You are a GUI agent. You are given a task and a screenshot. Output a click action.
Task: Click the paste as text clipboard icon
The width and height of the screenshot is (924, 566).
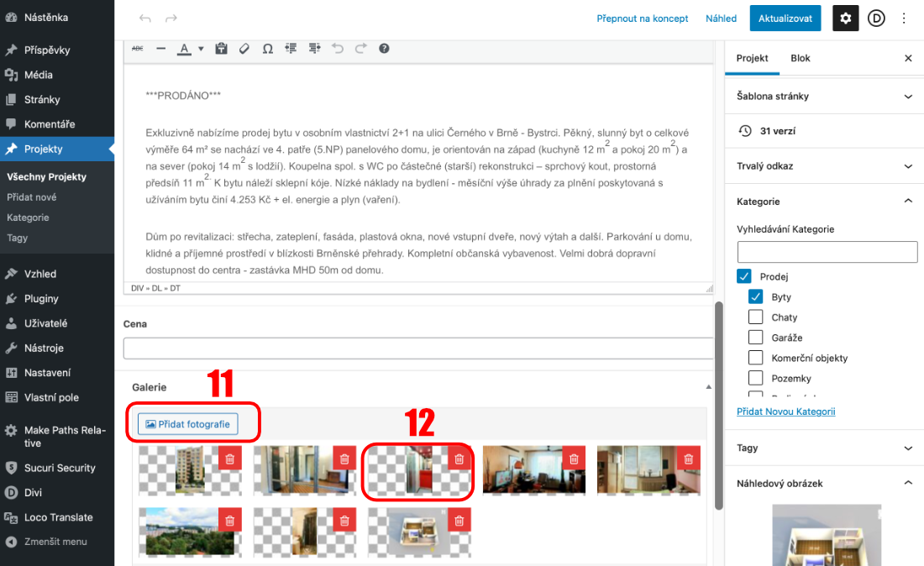(221, 49)
